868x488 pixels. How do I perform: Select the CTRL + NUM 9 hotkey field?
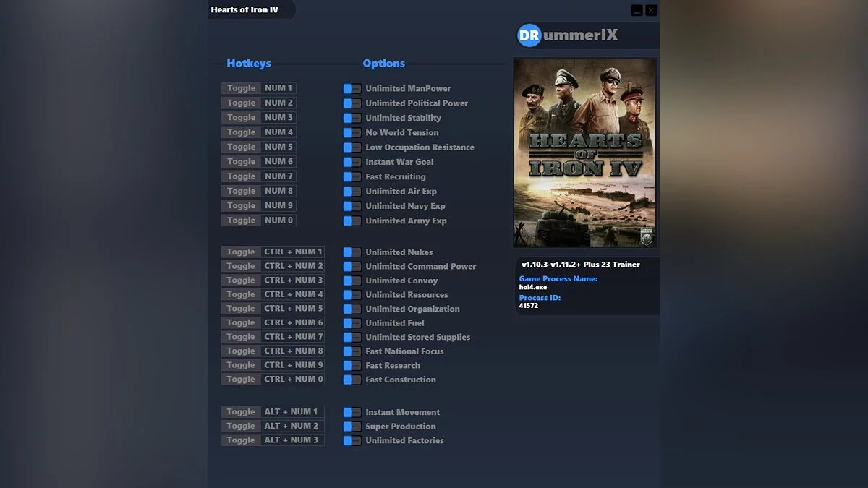293,364
